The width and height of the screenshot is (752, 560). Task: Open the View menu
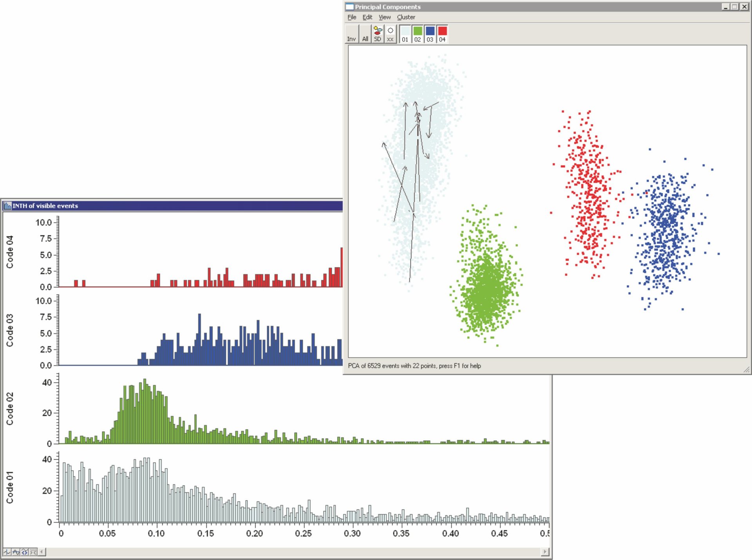point(384,17)
